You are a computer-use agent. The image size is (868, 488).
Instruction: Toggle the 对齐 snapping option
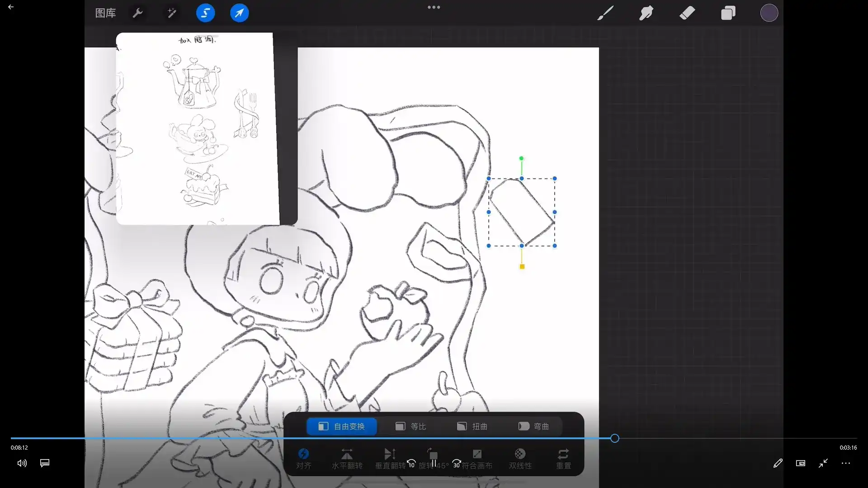click(303, 458)
